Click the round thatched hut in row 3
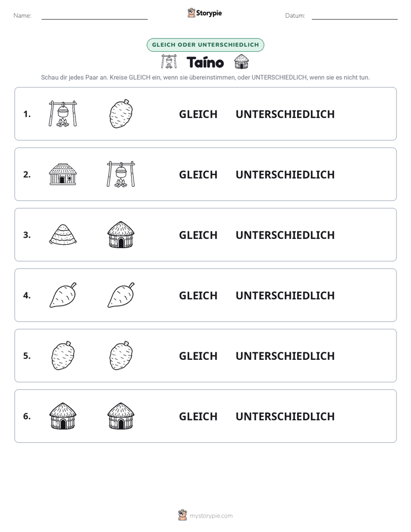 pos(121,234)
